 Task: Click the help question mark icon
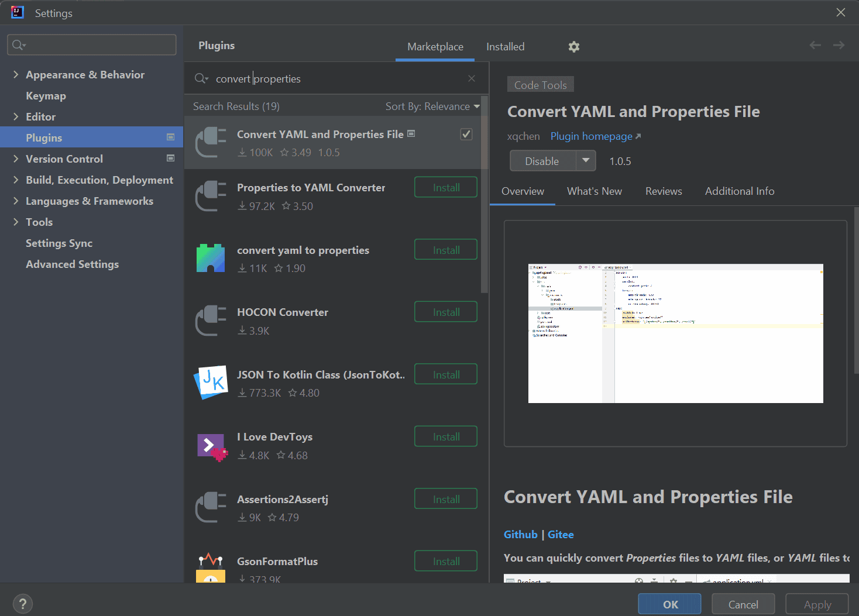(23, 603)
